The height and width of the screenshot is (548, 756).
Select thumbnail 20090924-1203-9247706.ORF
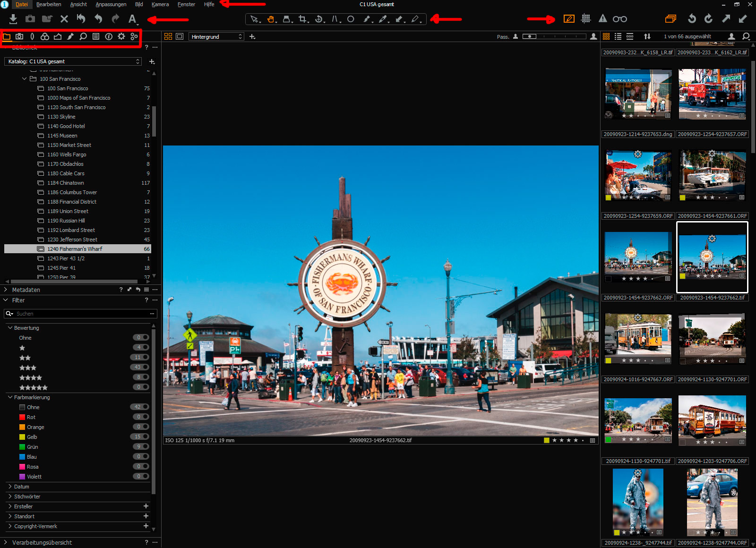tap(712, 421)
